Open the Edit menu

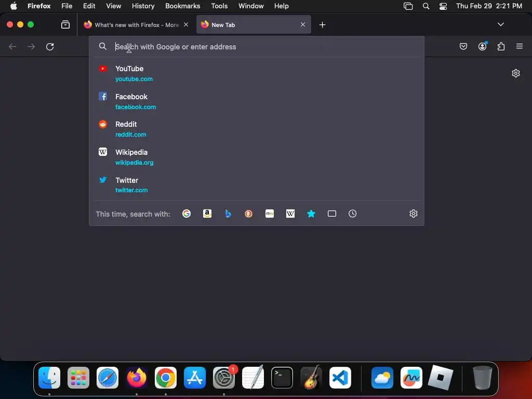pos(89,6)
